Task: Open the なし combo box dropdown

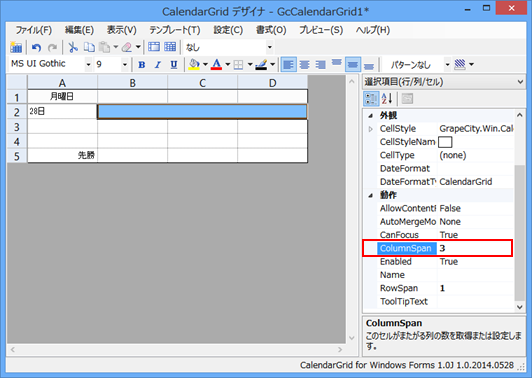Action: (x=270, y=47)
